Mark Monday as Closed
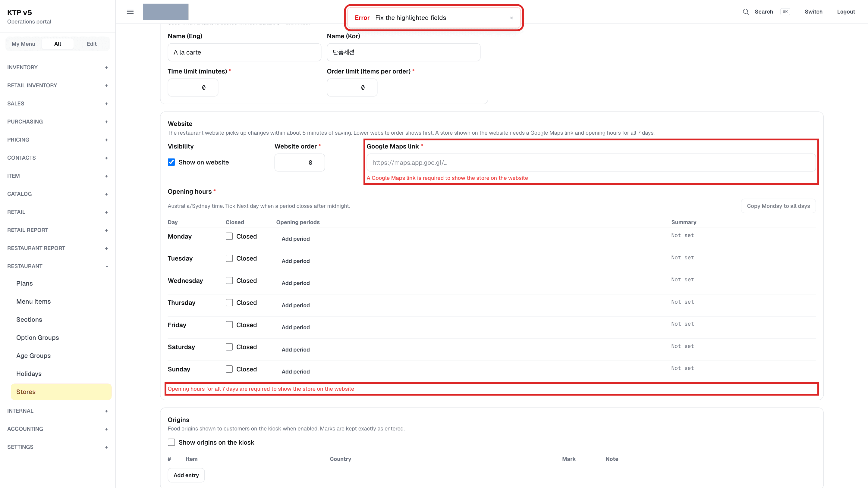The width and height of the screenshot is (868, 488). [x=229, y=236]
